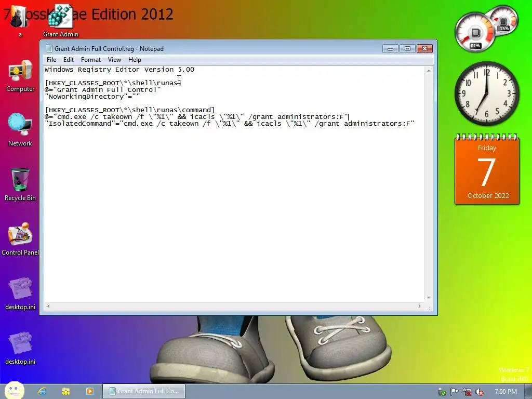Click the Show Desktop button by the clock
Screen dimensions: 532x399
(528, 392)
